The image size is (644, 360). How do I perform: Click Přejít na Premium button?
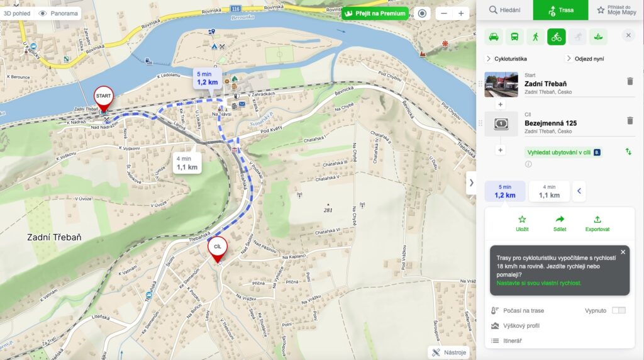pos(375,13)
